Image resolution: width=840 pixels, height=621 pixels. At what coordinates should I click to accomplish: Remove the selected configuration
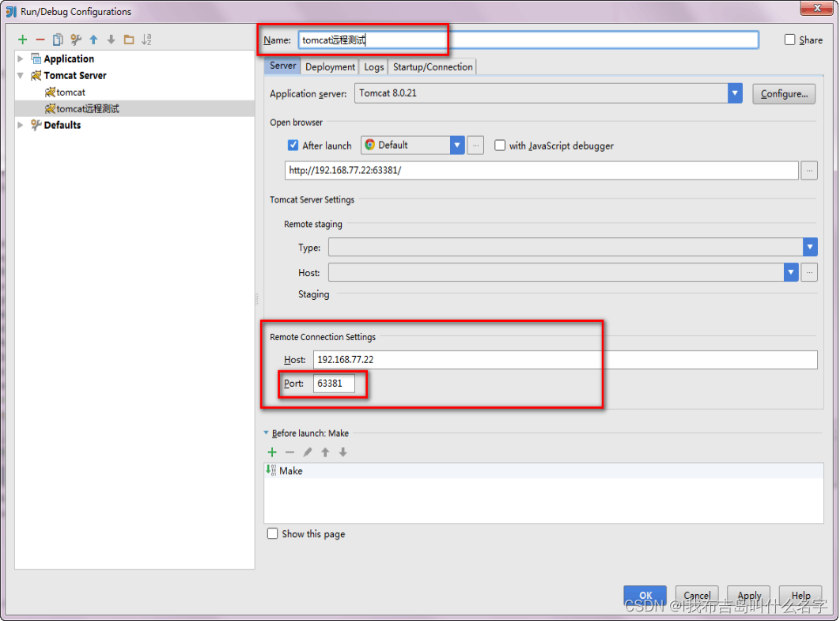[x=39, y=38]
